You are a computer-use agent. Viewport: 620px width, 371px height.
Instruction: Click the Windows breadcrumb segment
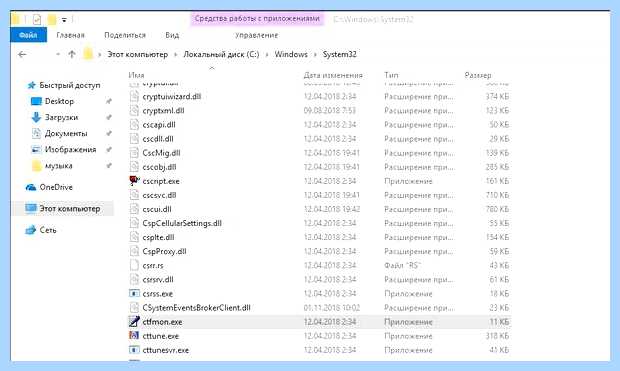[x=291, y=55]
